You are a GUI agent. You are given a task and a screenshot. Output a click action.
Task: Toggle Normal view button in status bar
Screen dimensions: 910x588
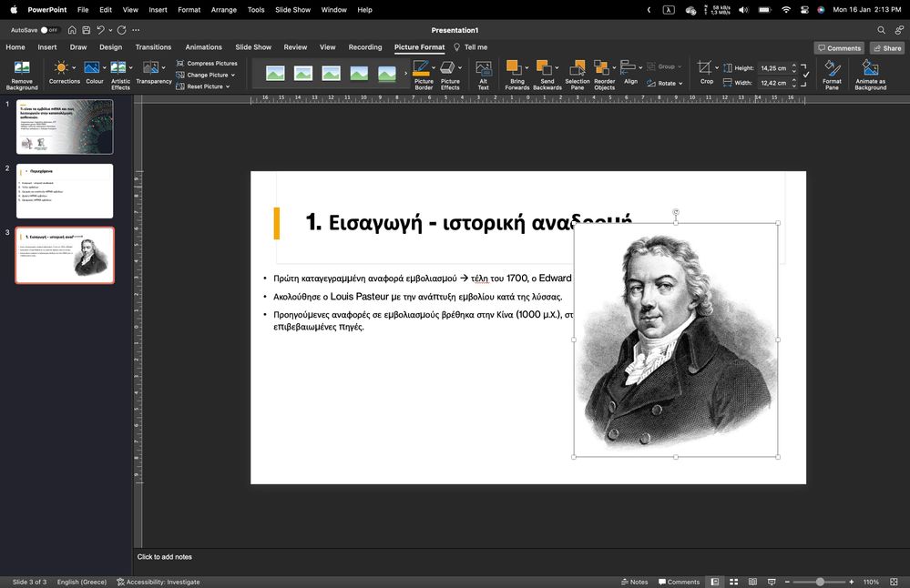click(715, 582)
